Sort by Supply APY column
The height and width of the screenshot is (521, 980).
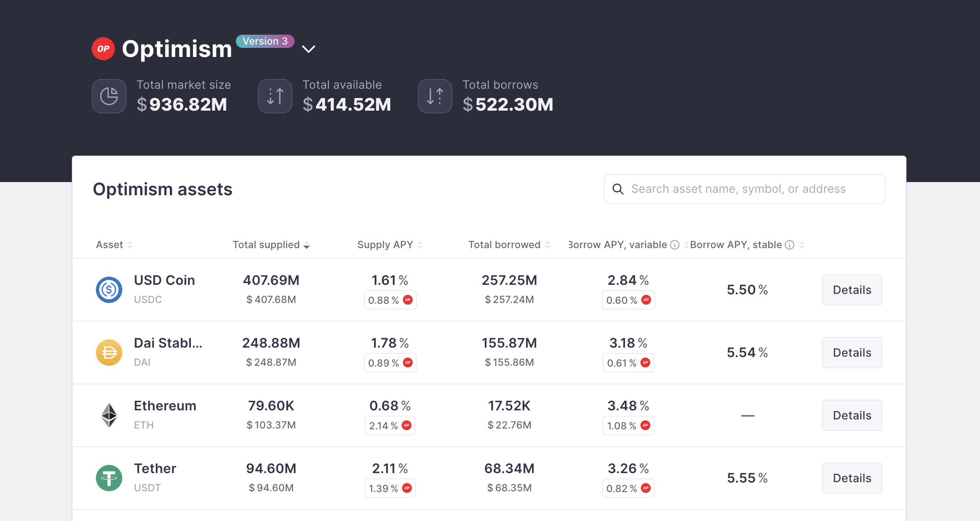[390, 245]
